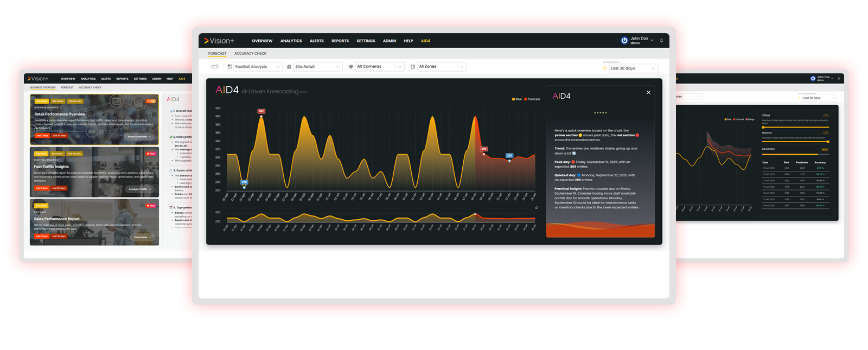Click the John Doe user avatar icon
868x350 pixels.
coord(624,41)
